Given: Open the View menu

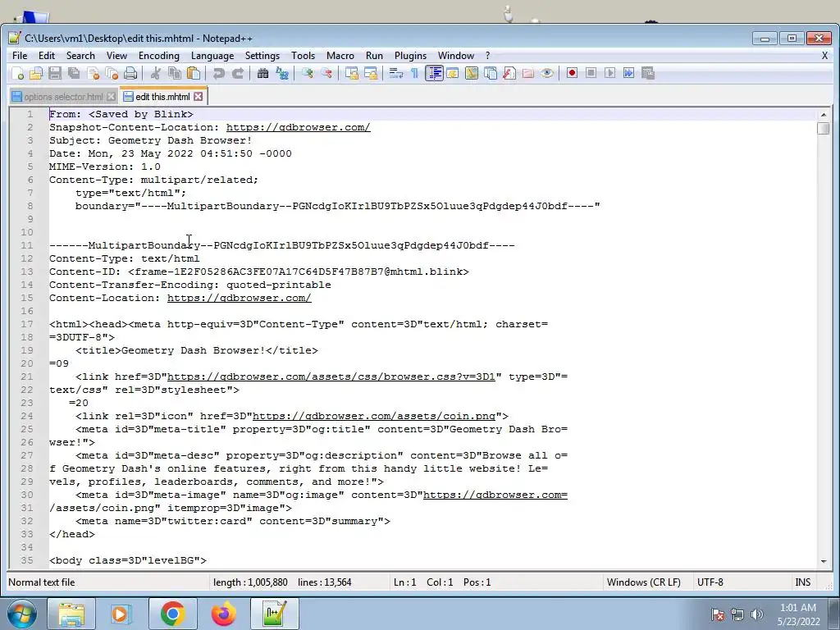Looking at the screenshot, I should pyautogui.click(x=116, y=56).
